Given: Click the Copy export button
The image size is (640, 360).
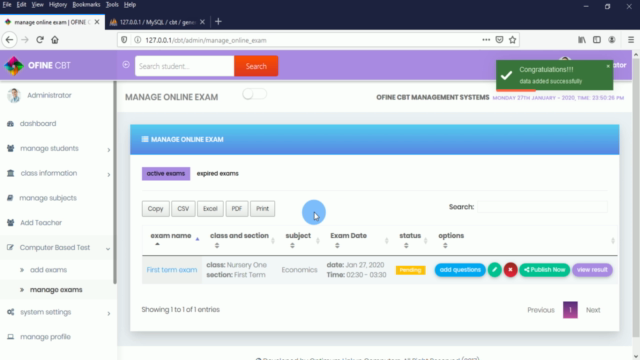Looking at the screenshot, I should pos(155,209).
